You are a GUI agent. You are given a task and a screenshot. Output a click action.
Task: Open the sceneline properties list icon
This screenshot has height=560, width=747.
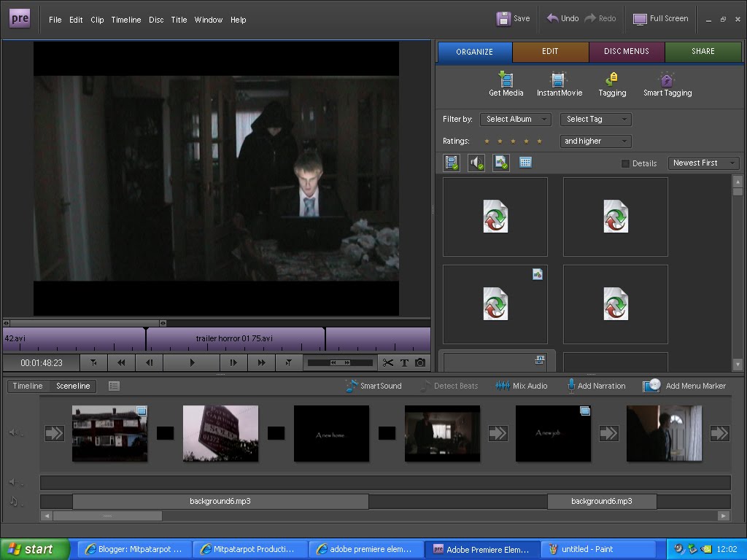[114, 386]
